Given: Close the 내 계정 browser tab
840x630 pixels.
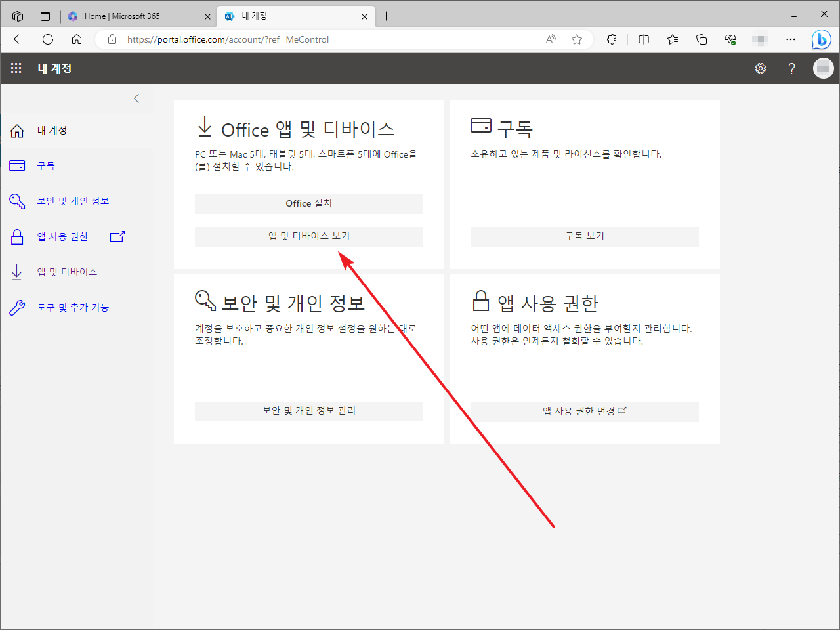Looking at the screenshot, I should pyautogui.click(x=364, y=16).
